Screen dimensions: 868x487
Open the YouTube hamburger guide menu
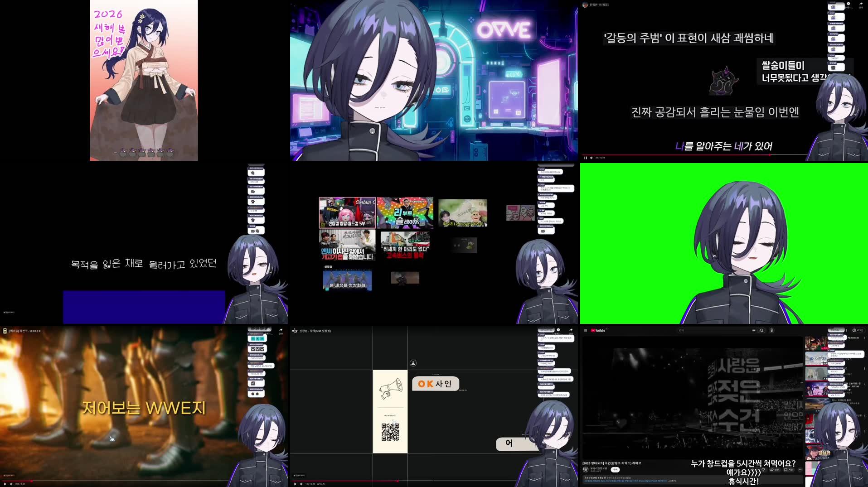click(586, 330)
